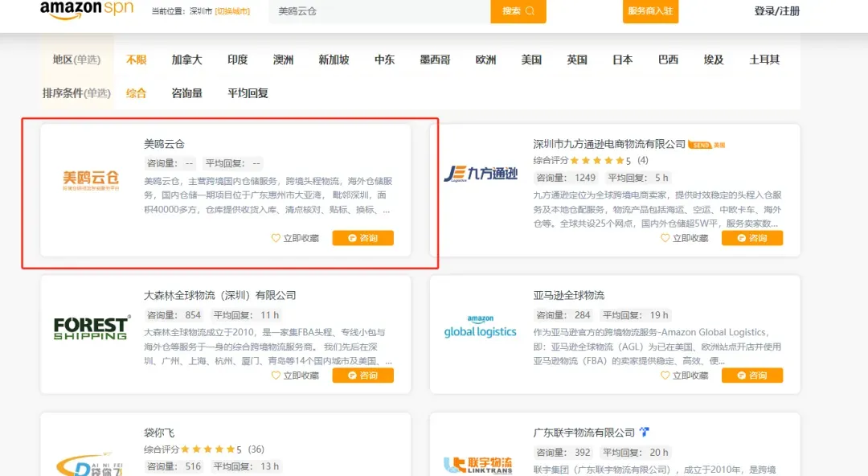Image resolution: width=868 pixels, height=476 pixels.
Task: Click the amazon spn logo
Action: pyautogui.click(x=87, y=10)
